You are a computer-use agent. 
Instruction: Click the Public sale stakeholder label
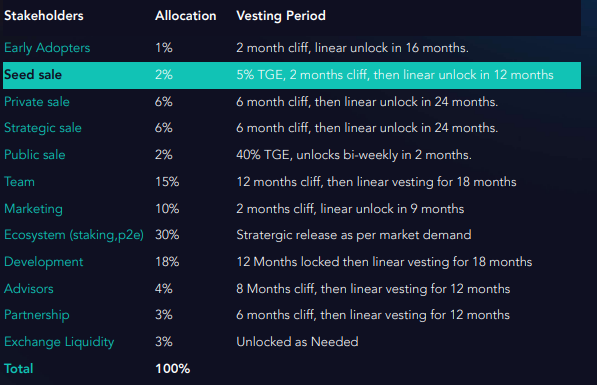click(x=35, y=155)
